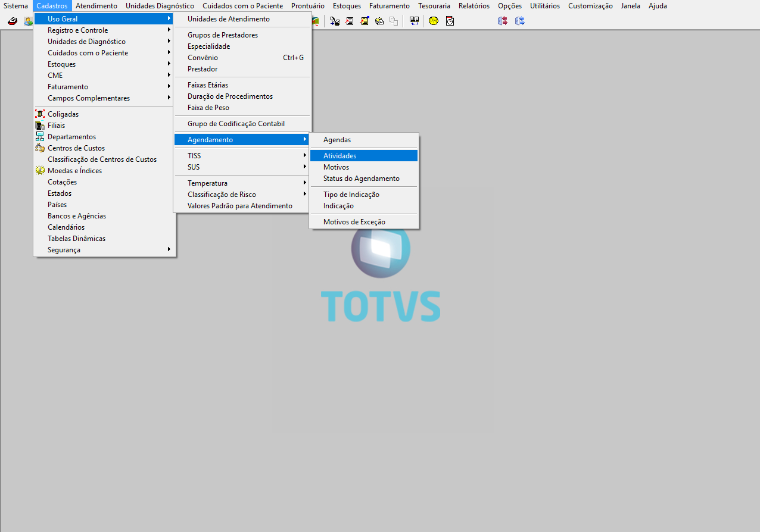Choose Grupos de Prestadores
The image size is (760, 532).
[x=242, y=35]
